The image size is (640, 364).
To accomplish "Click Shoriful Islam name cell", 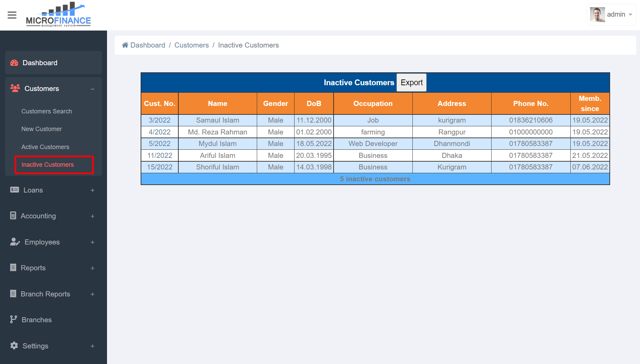I will coord(217,167).
